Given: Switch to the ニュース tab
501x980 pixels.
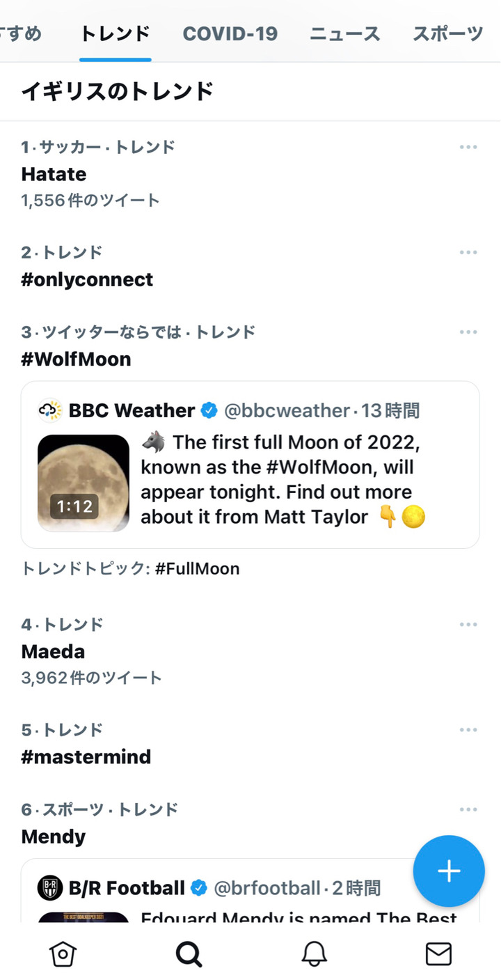Looking at the screenshot, I should [344, 33].
